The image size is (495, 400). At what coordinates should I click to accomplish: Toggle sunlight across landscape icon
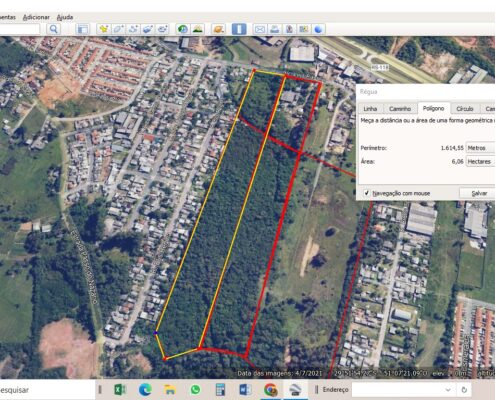197,29
